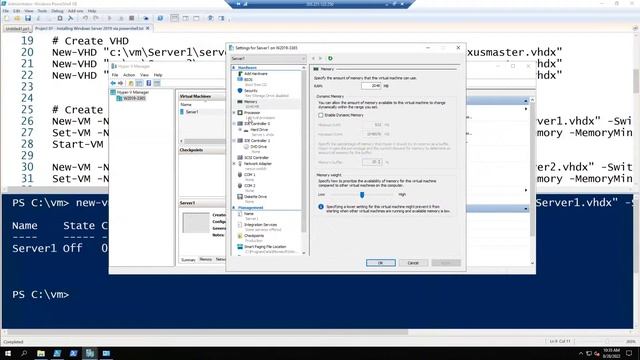Open Debug menu in PowerShell ISE
Viewport: 640px width, 360px height.
click(x=57, y=11)
